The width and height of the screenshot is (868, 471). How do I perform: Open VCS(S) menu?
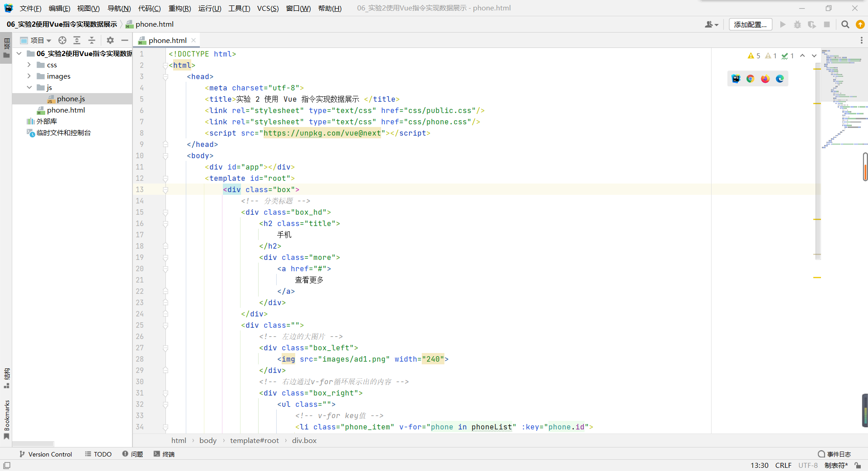point(268,8)
